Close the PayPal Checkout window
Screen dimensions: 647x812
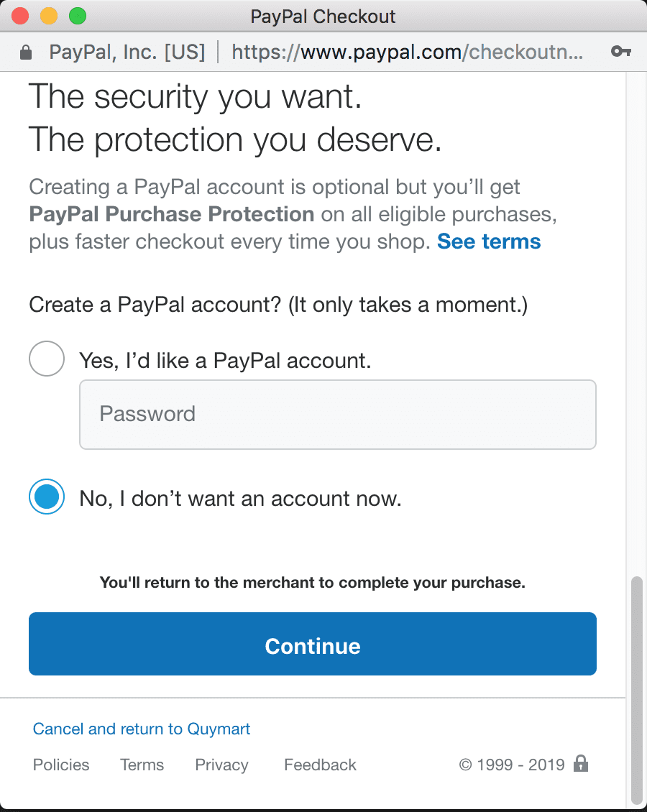click(x=20, y=16)
